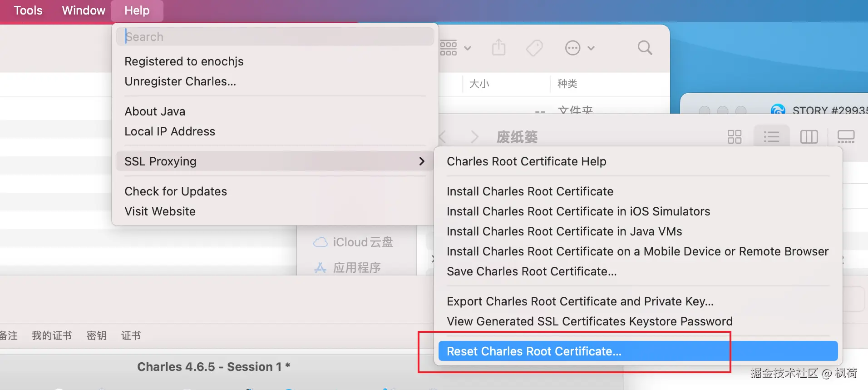Screen dimensions: 868x390
Task: Click the Finder search magnifier icon
Action: pyautogui.click(x=645, y=48)
